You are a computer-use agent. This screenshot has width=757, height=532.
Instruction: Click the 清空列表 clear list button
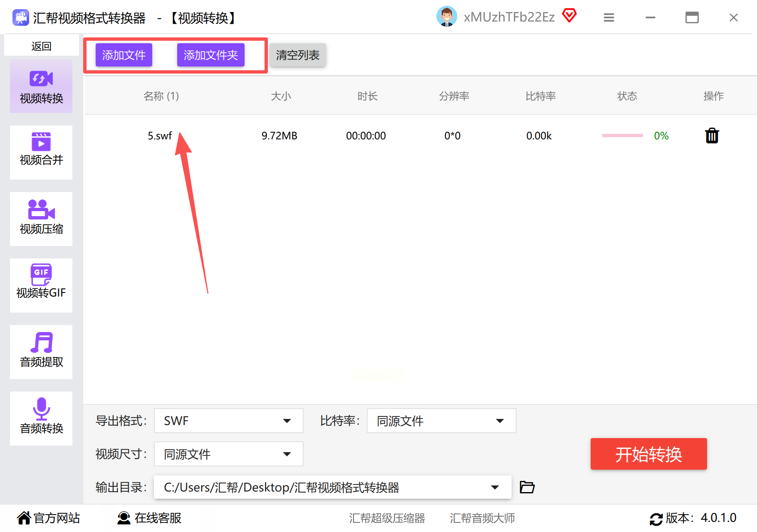(x=297, y=55)
